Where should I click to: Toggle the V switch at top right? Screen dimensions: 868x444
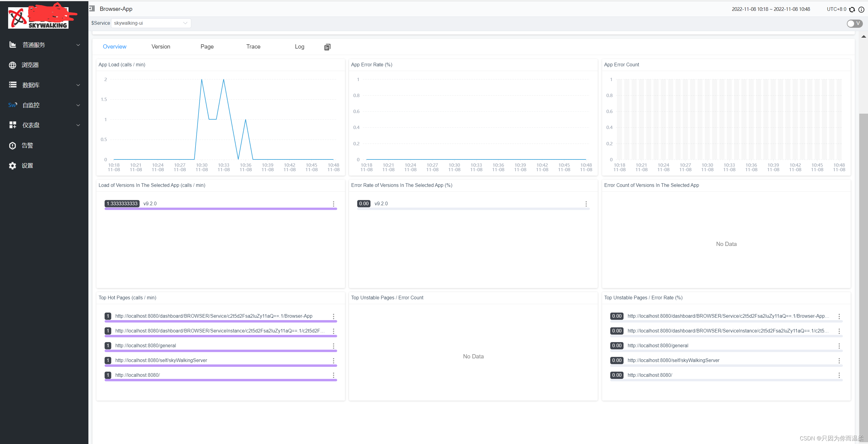click(854, 23)
